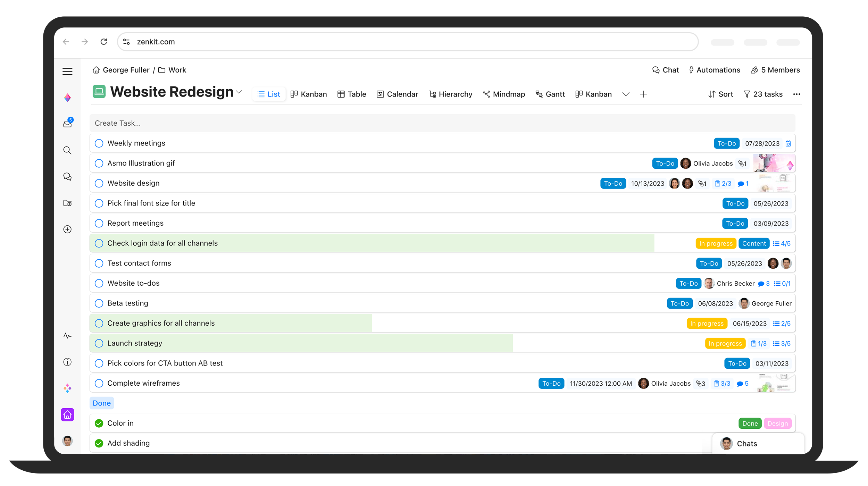Click the Create Task input field
868x486 pixels.
[442, 123]
